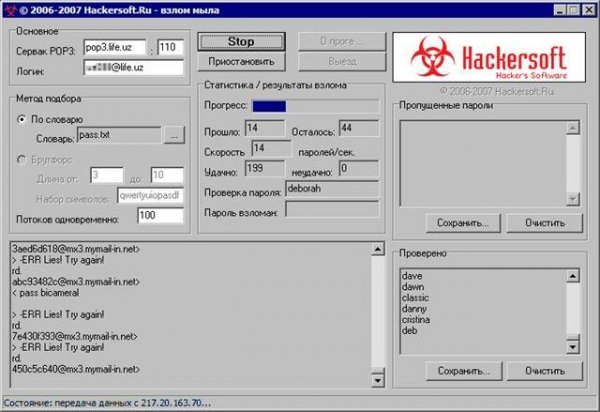Click scroll up arrow in Пропущенные пароли list
Viewport: 600px width, 412px height.
(x=573, y=128)
